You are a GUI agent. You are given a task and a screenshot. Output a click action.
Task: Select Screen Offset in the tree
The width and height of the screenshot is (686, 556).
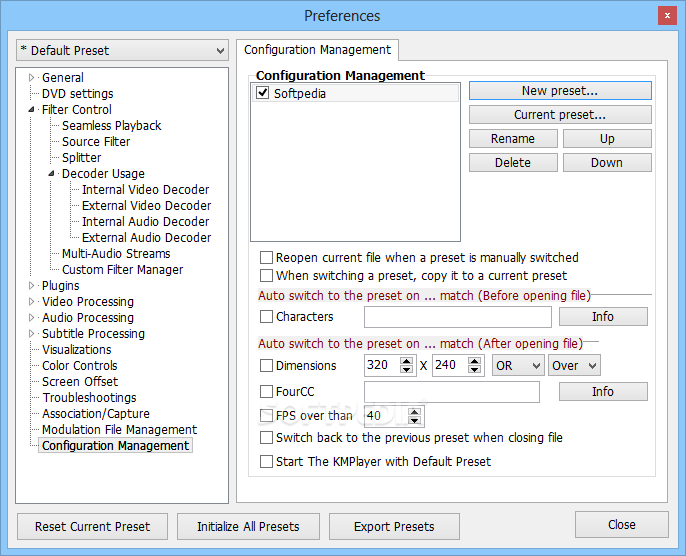point(80,381)
